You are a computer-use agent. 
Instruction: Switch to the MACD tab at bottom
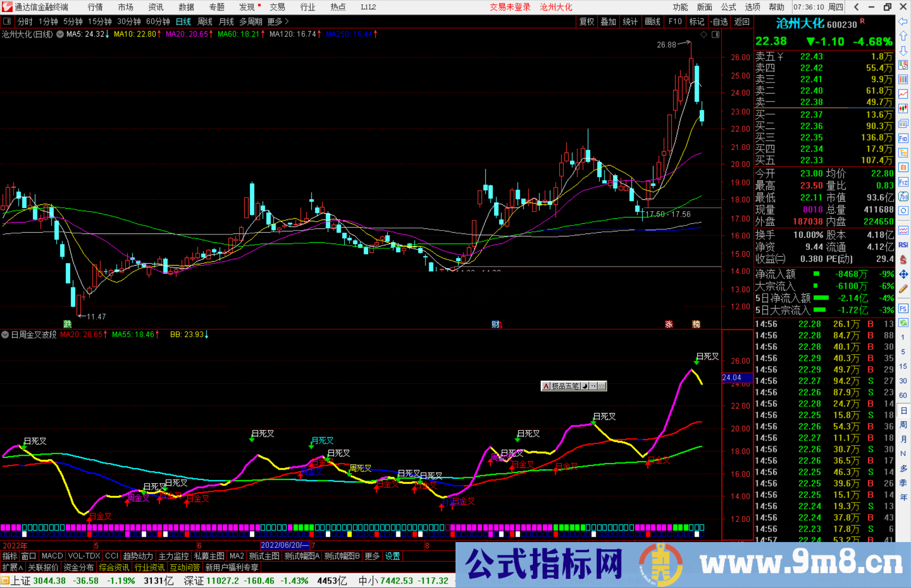[x=51, y=556]
